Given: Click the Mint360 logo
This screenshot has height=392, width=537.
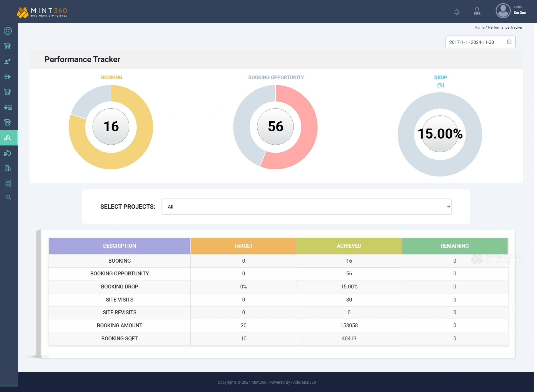Looking at the screenshot, I should pos(42,12).
